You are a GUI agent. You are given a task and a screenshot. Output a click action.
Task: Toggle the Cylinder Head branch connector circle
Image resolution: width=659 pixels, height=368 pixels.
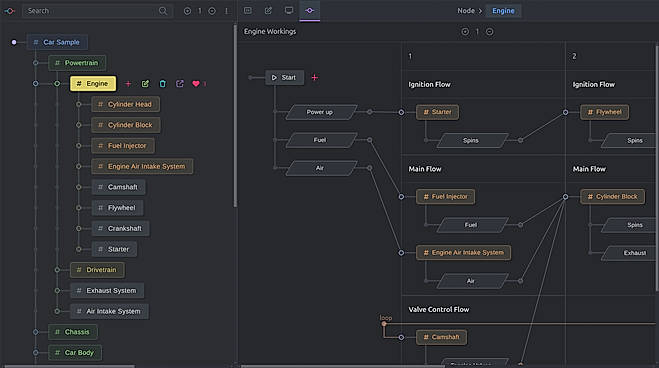click(79, 104)
